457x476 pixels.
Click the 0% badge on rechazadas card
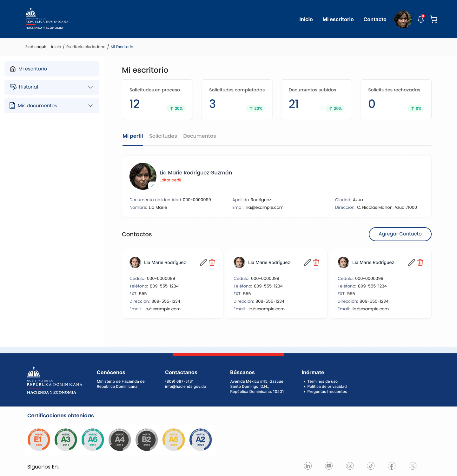point(416,109)
